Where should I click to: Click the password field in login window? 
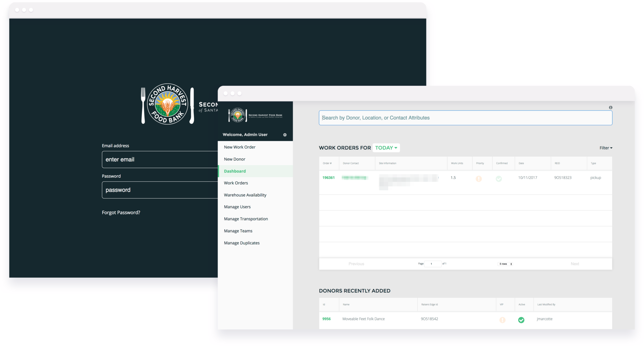160,190
